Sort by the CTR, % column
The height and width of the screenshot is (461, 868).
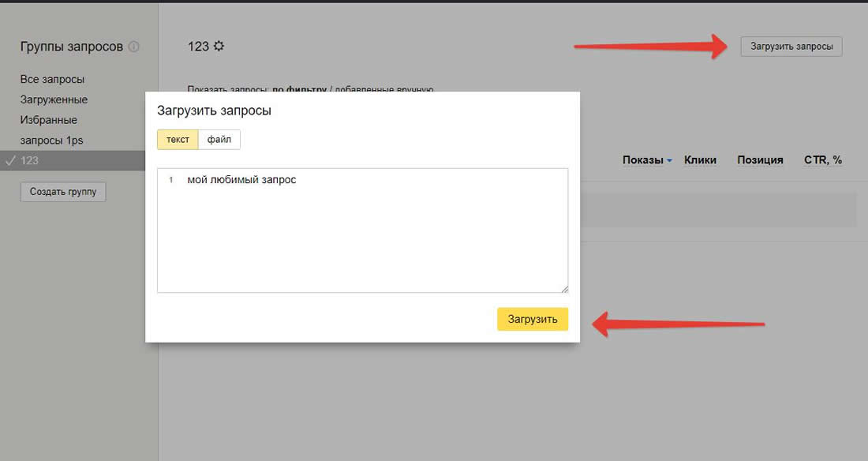click(822, 160)
